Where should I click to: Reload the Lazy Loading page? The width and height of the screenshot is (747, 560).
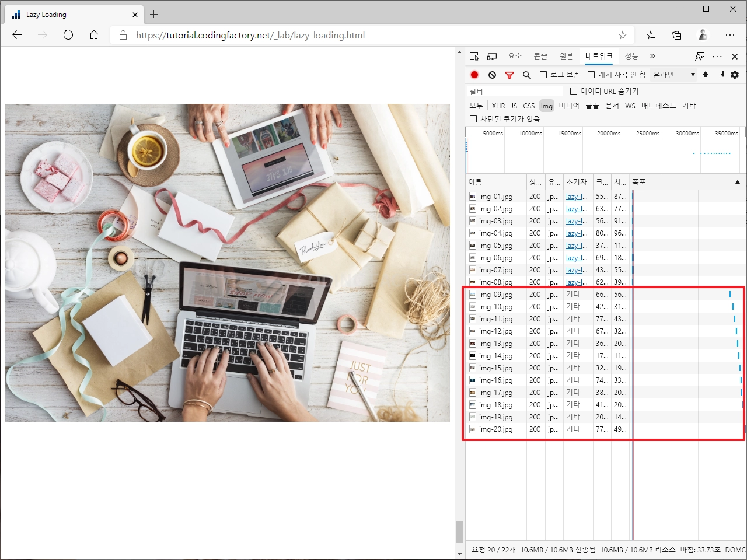[68, 35]
